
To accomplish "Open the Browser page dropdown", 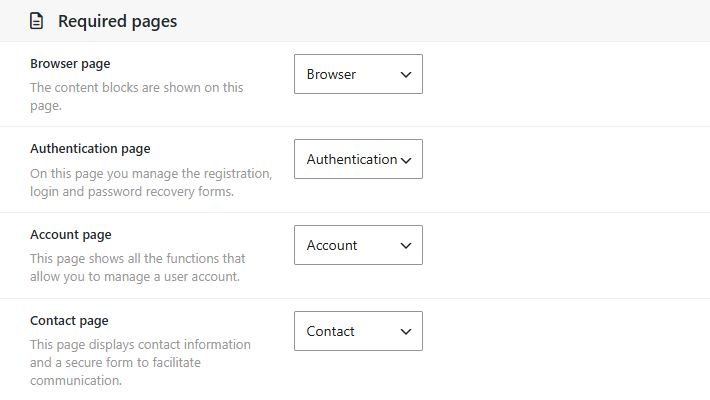I will pos(358,74).
